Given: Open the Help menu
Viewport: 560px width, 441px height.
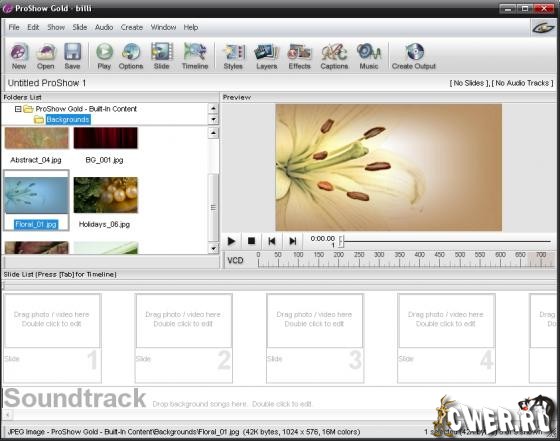Looking at the screenshot, I should coord(191,27).
